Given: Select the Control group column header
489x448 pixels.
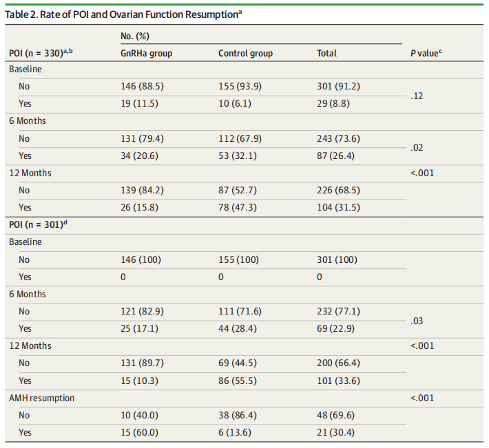Looking at the screenshot, I should pyautogui.click(x=245, y=53).
